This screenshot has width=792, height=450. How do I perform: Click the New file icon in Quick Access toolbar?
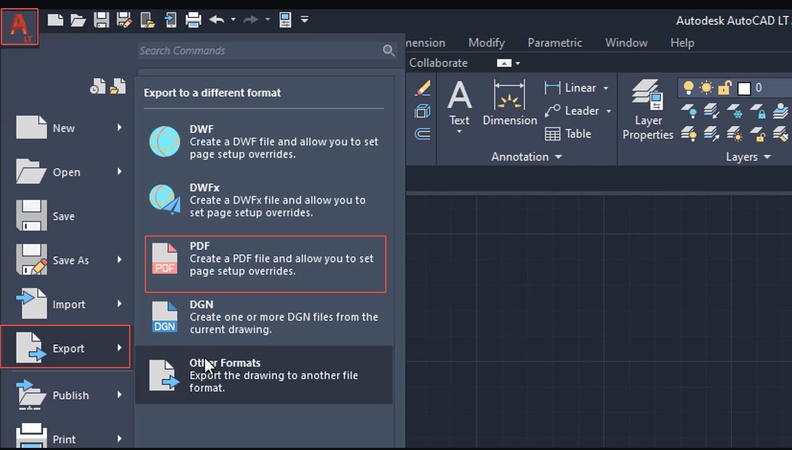[x=56, y=20]
